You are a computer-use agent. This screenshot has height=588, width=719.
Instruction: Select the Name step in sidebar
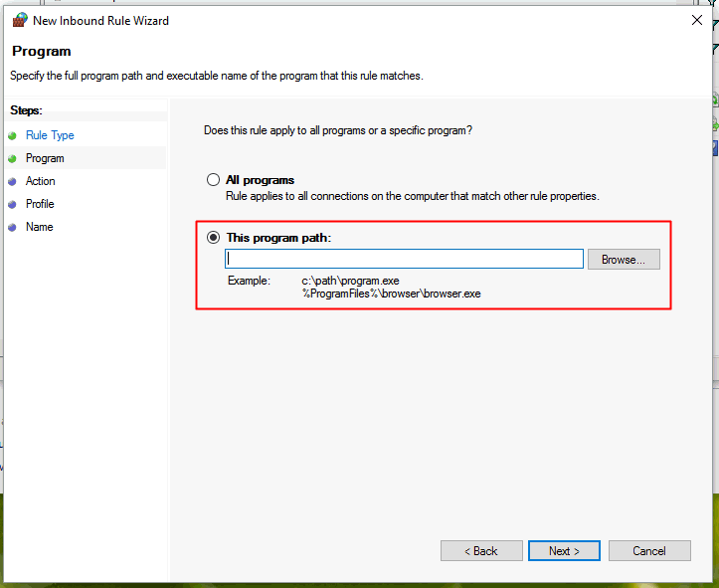[40, 227]
